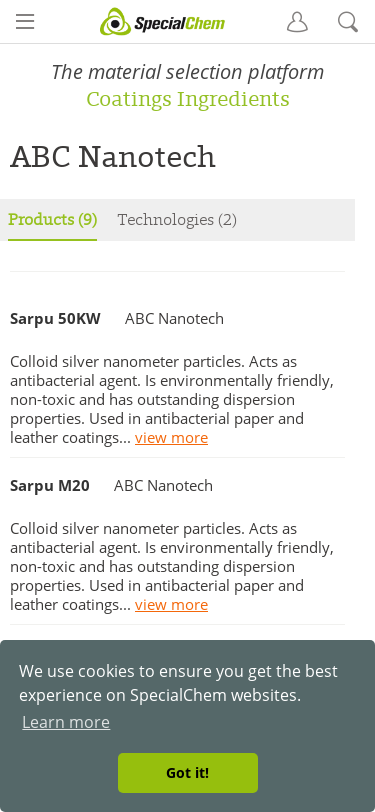Click the Coatings Ingredients heading
Screen dimensions: 375x812
[x=188, y=99]
